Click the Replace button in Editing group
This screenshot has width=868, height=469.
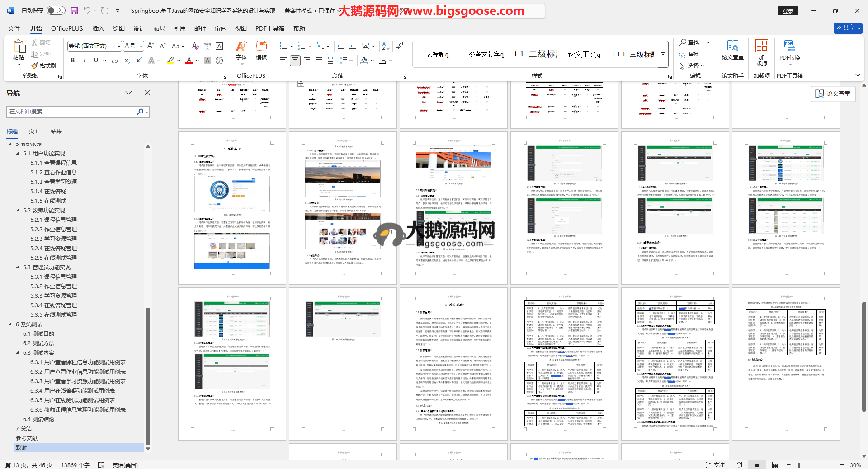pyautogui.click(x=689, y=54)
